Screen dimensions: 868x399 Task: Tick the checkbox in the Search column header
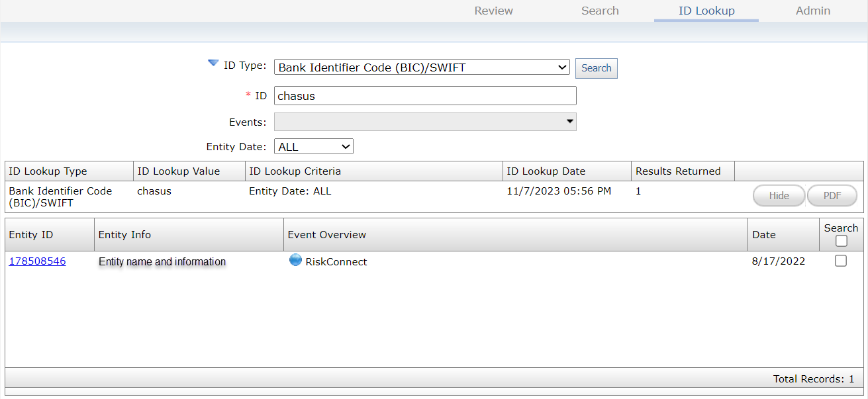pos(841,242)
